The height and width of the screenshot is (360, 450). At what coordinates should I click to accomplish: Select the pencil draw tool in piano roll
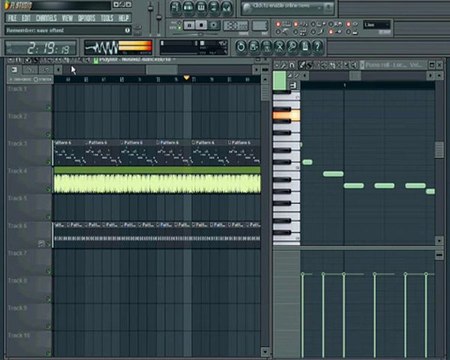pos(303,65)
